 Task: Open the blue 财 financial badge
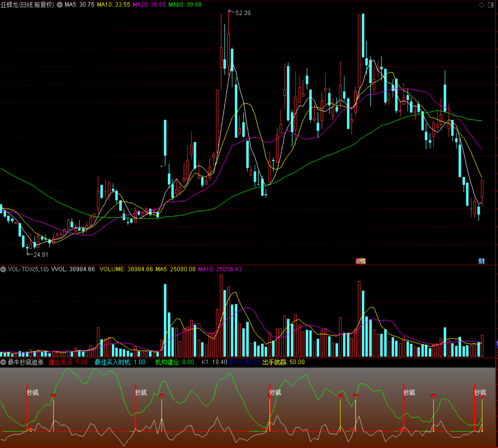pos(481,261)
